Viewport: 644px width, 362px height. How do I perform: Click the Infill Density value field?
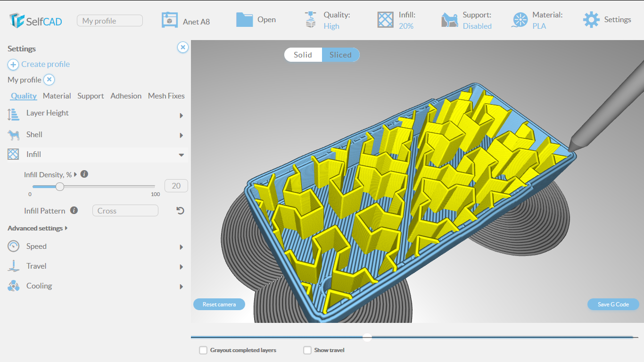(176, 186)
